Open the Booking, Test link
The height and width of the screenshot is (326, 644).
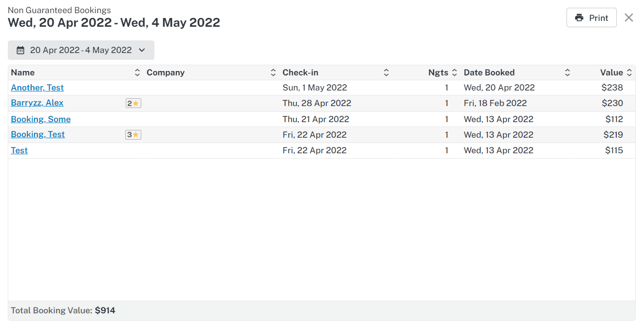[38, 135]
